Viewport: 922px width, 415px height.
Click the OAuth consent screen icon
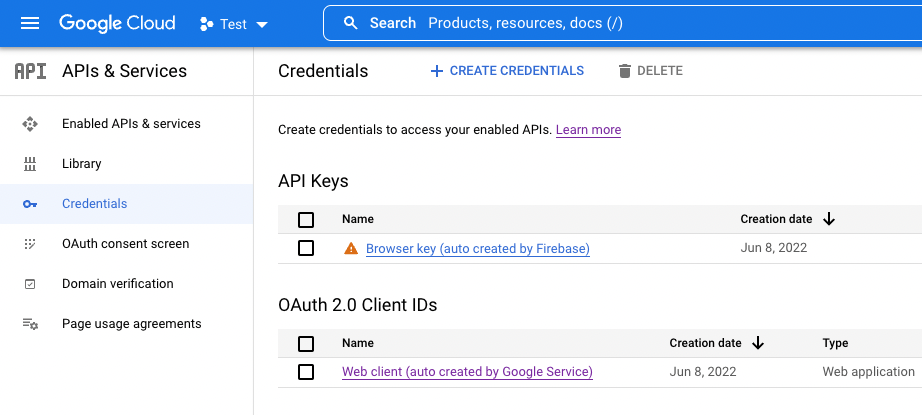(30, 244)
